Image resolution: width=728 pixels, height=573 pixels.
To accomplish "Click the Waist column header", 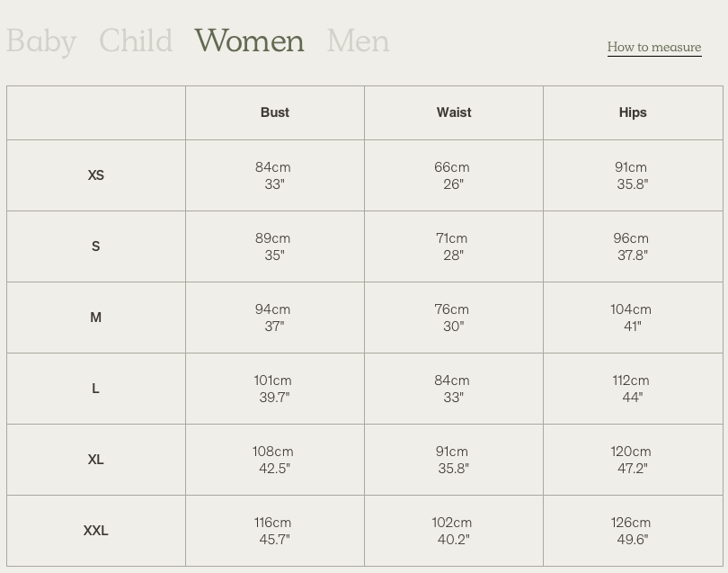I will [x=454, y=112].
